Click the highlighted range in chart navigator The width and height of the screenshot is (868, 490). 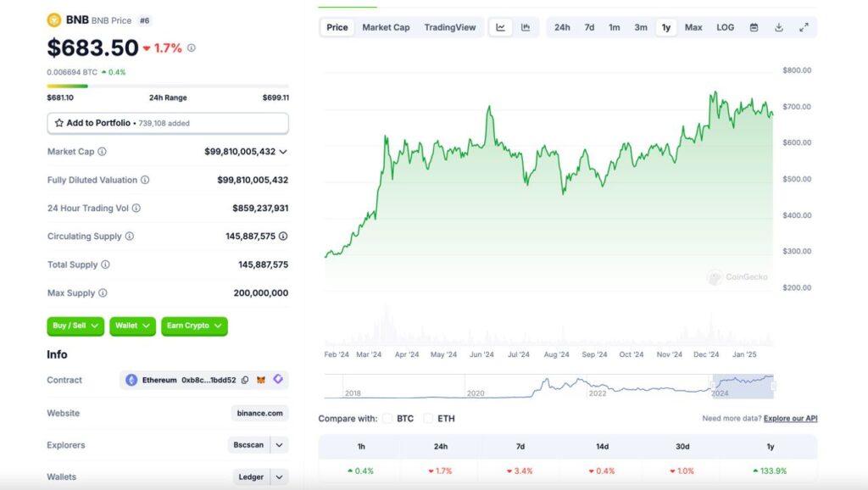point(743,386)
